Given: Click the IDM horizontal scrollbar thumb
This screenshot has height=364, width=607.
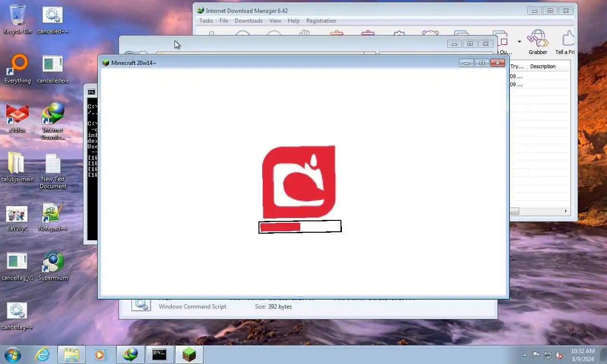Looking at the screenshot, I should coord(514,211).
